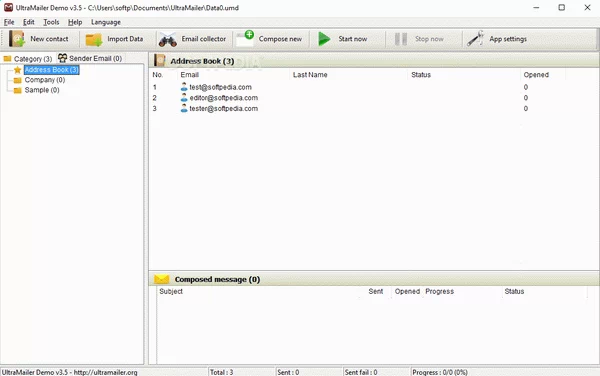Click the Sender Email tab people icon
The width and height of the screenshot is (600, 376).
62,58
